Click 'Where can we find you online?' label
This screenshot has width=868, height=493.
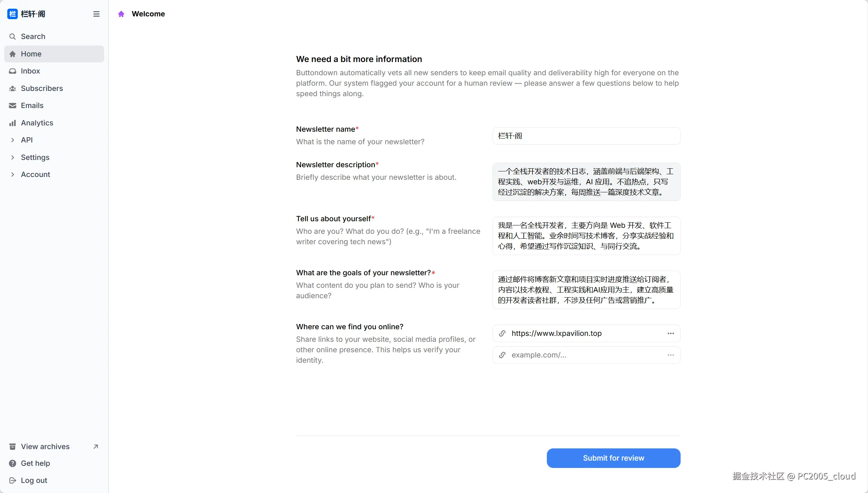click(350, 327)
